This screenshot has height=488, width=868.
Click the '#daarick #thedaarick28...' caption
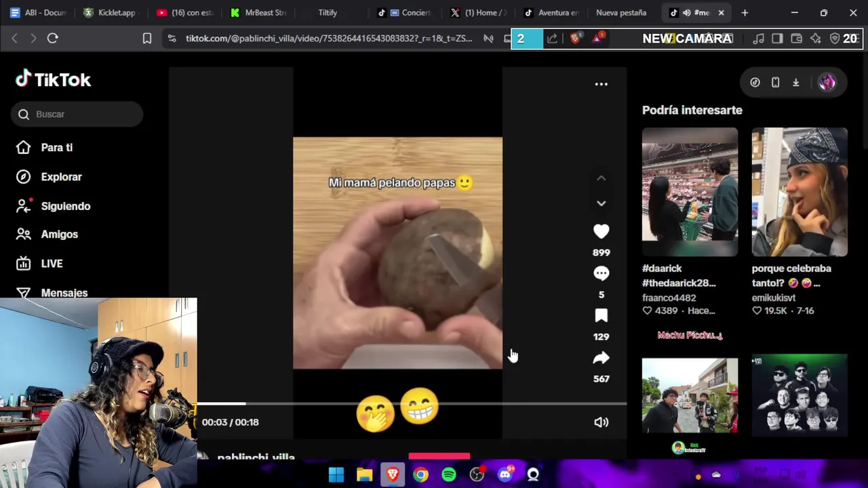pyautogui.click(x=679, y=276)
